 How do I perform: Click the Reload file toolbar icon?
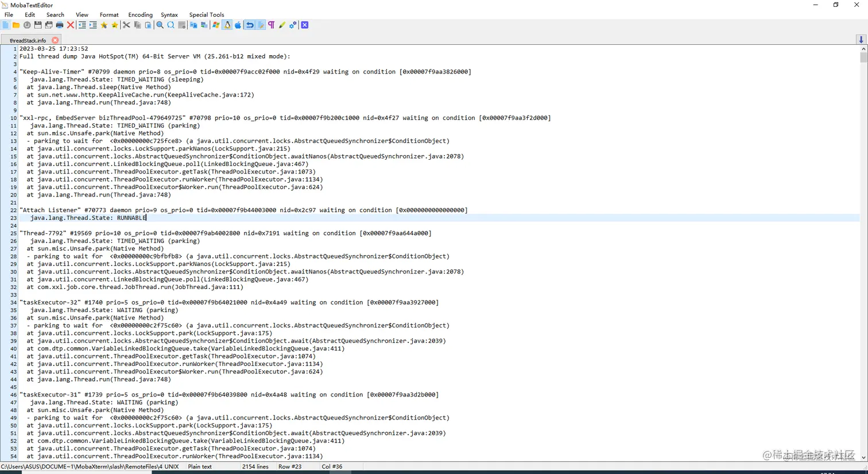point(27,25)
